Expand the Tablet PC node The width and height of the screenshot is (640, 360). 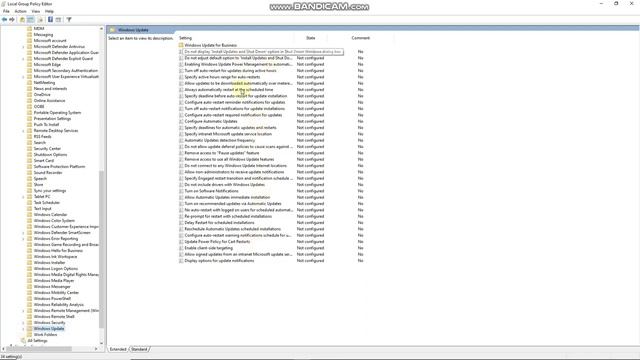click(23, 197)
